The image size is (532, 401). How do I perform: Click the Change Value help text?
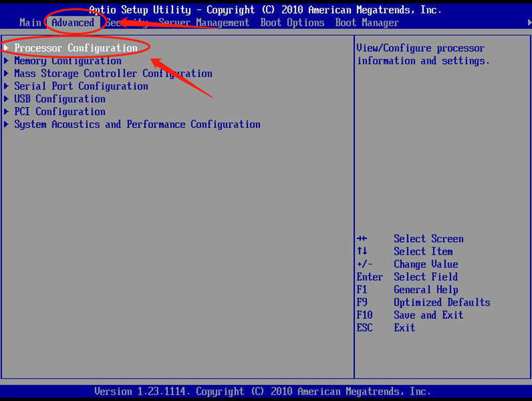click(x=426, y=264)
